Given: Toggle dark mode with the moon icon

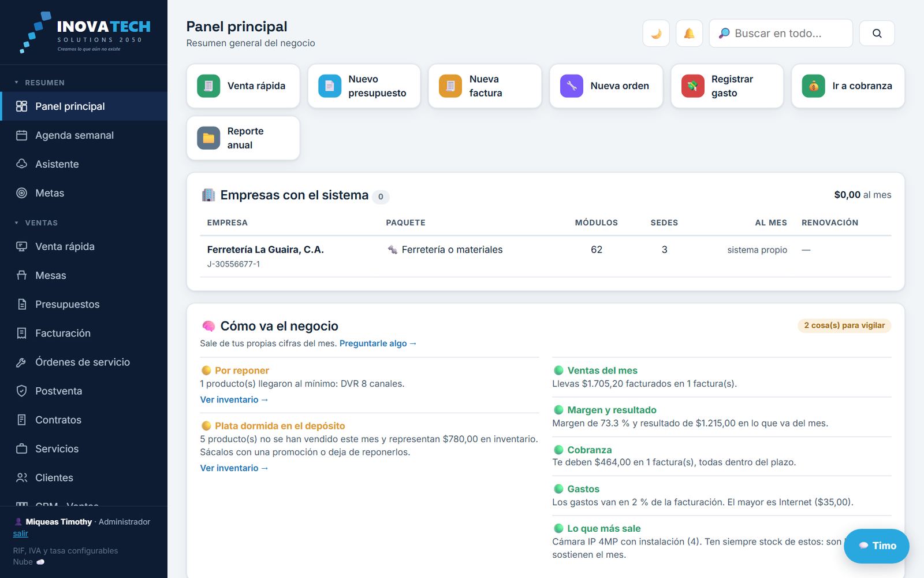Looking at the screenshot, I should click(656, 34).
